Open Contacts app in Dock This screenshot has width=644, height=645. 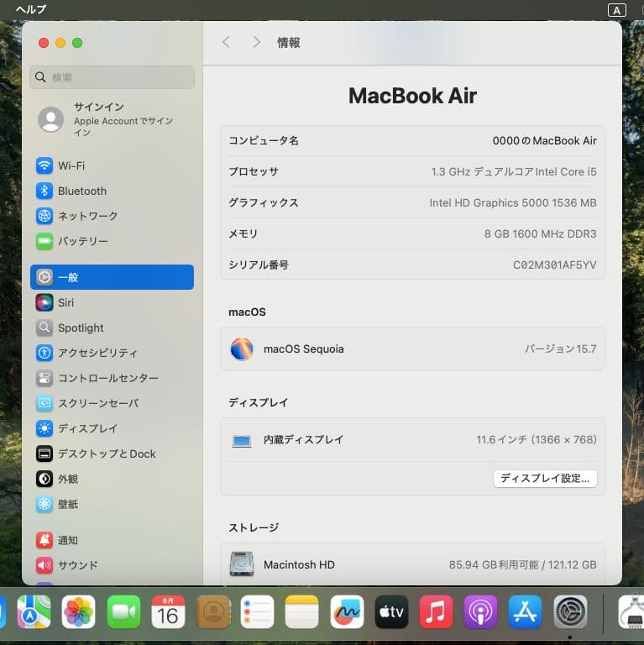pos(213,611)
